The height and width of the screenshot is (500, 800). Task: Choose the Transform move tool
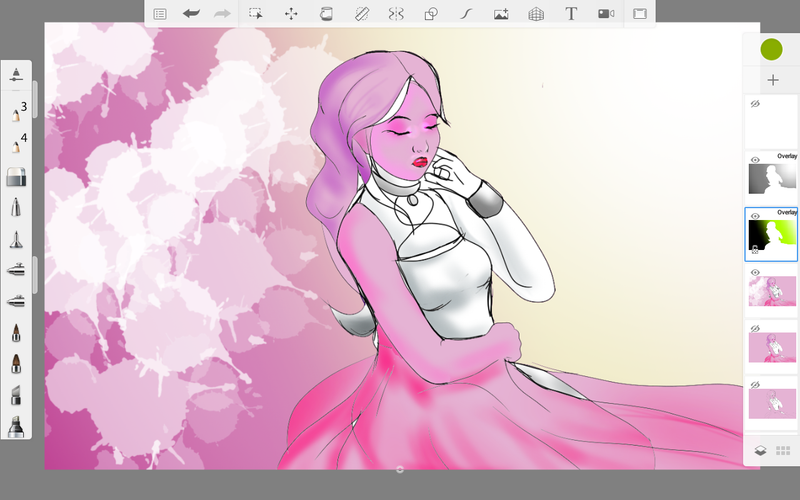point(291,14)
